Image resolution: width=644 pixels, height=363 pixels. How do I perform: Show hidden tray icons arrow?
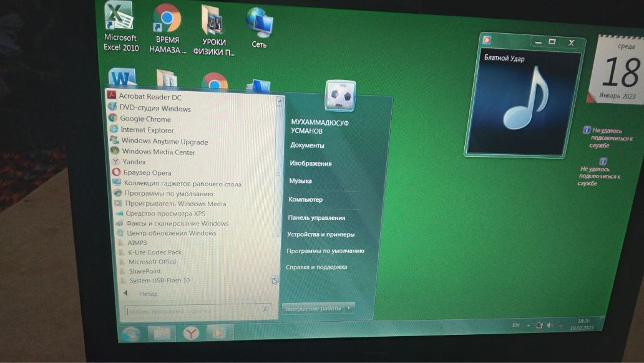pyautogui.click(x=528, y=325)
